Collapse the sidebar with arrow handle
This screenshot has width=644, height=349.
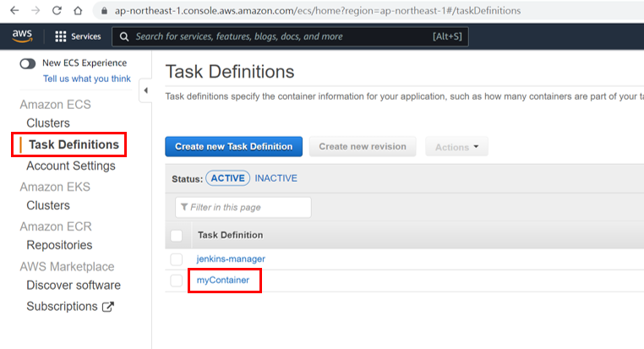coord(145,90)
